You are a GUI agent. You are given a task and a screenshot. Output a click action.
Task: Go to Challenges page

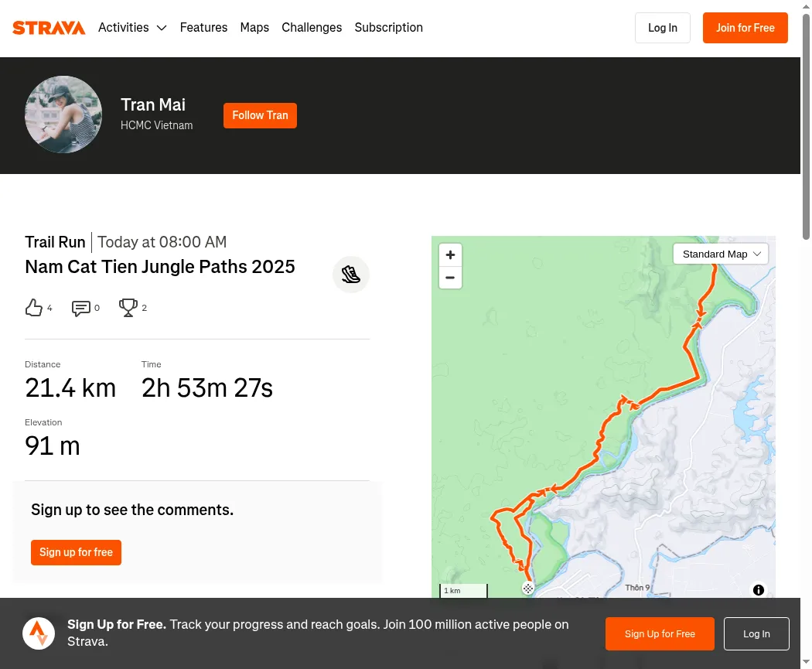[312, 27]
